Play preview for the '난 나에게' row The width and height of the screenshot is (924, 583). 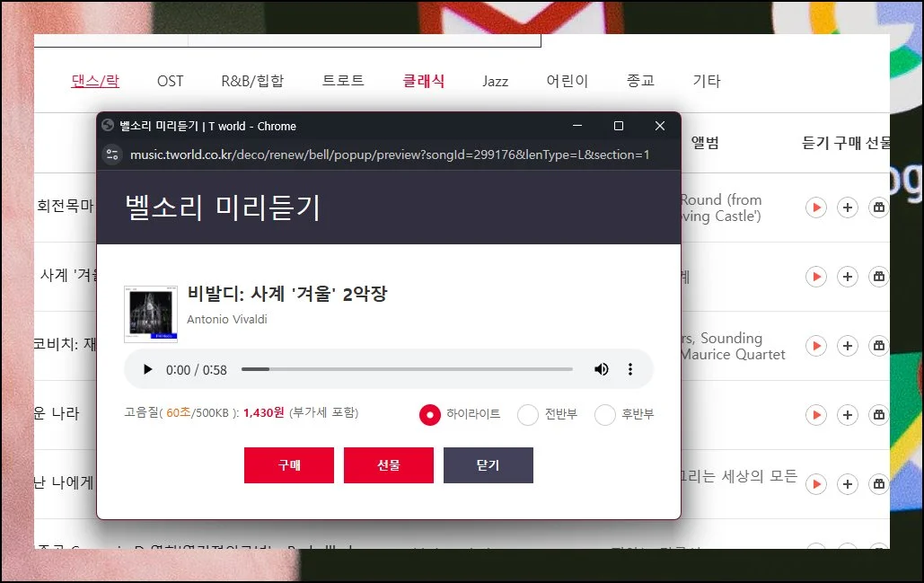tap(815, 484)
